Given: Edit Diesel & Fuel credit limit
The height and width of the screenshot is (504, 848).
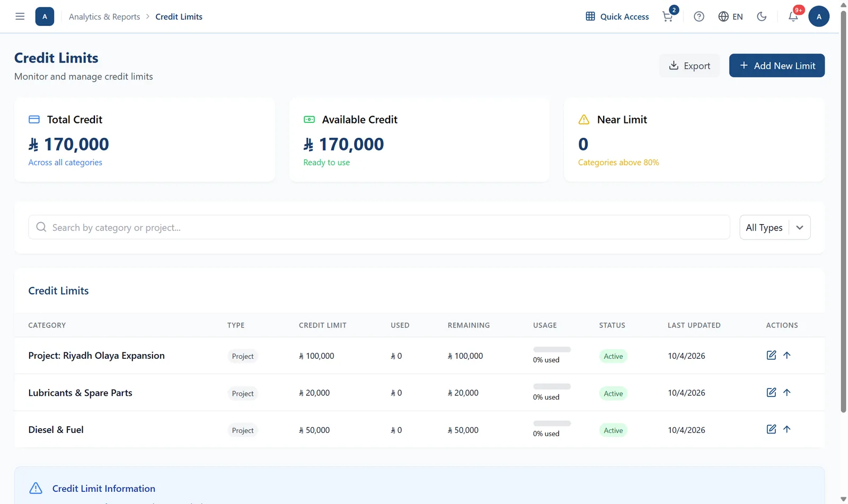Looking at the screenshot, I should [771, 429].
